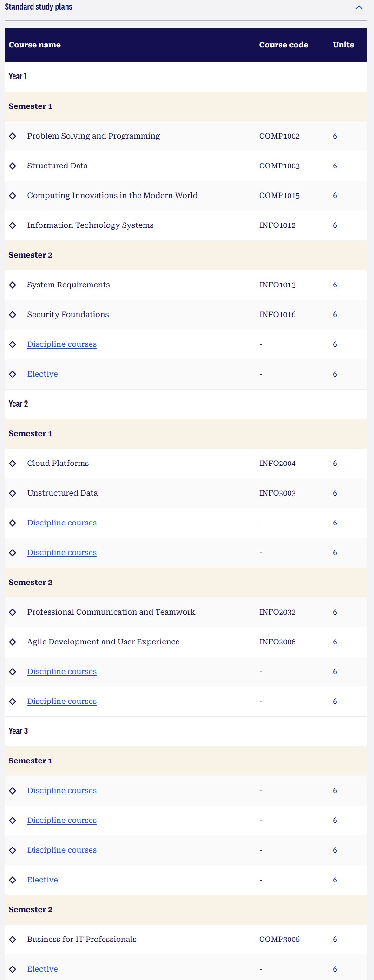374x980 pixels.
Task: Click course code COMP1015
Action: (279, 196)
